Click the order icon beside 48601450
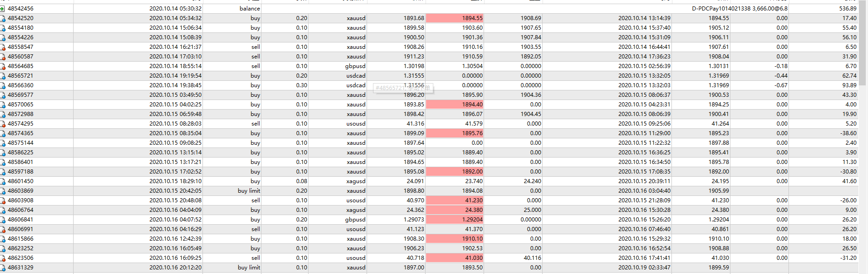 coord(2,181)
